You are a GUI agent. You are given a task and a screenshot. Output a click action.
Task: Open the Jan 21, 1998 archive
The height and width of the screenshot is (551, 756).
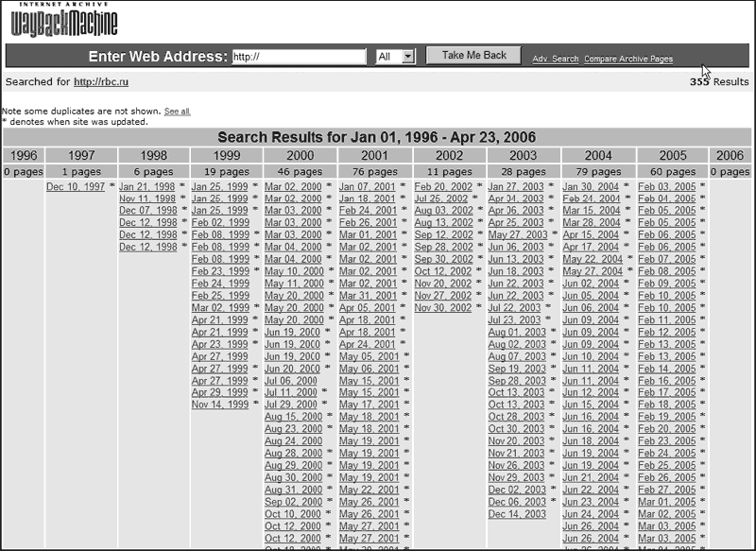pos(146,187)
